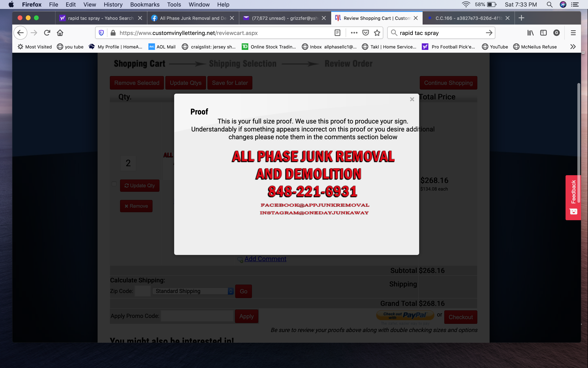Open the Bookmarks menu
Screen dimensions: 588x368
145,5
